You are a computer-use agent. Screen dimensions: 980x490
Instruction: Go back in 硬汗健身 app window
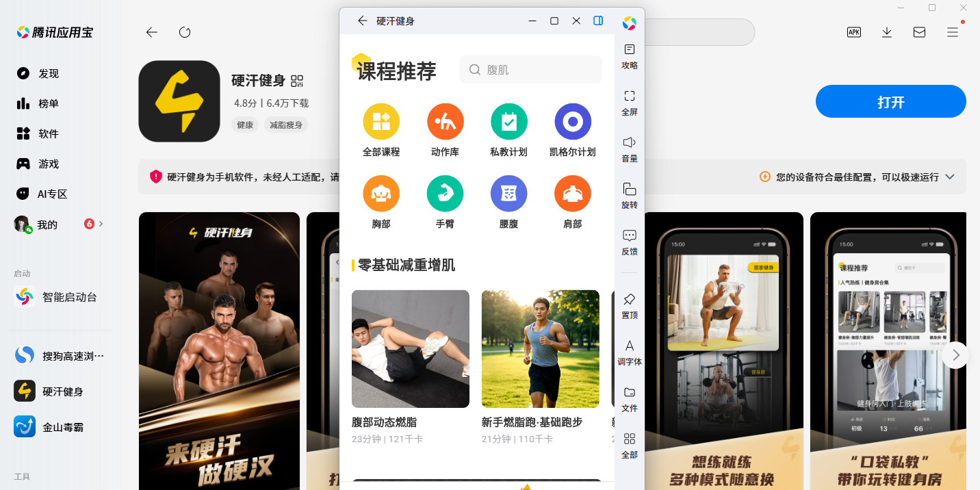(x=363, y=21)
